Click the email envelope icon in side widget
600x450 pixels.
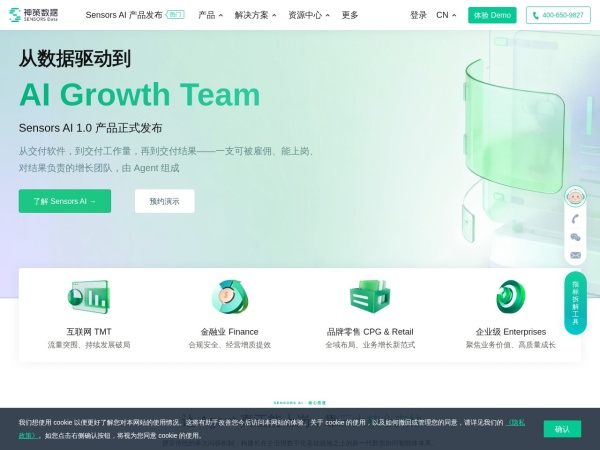(575, 255)
